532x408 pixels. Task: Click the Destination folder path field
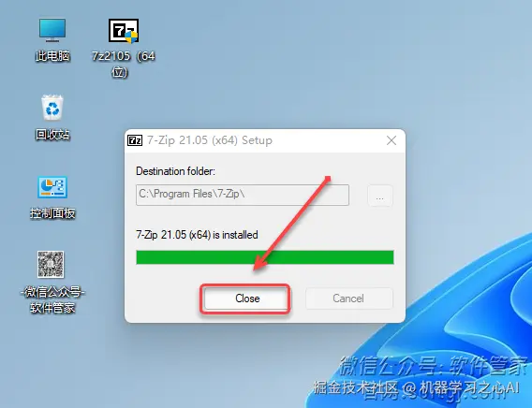[x=243, y=195]
